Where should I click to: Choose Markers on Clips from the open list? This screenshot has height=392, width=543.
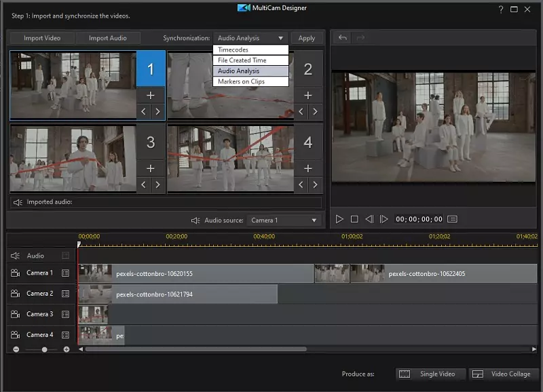[251, 80]
